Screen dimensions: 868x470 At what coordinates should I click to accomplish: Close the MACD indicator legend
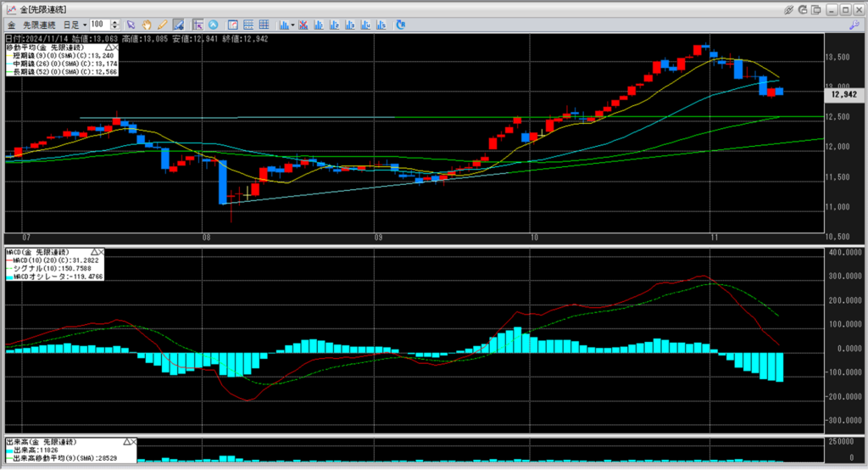101,252
